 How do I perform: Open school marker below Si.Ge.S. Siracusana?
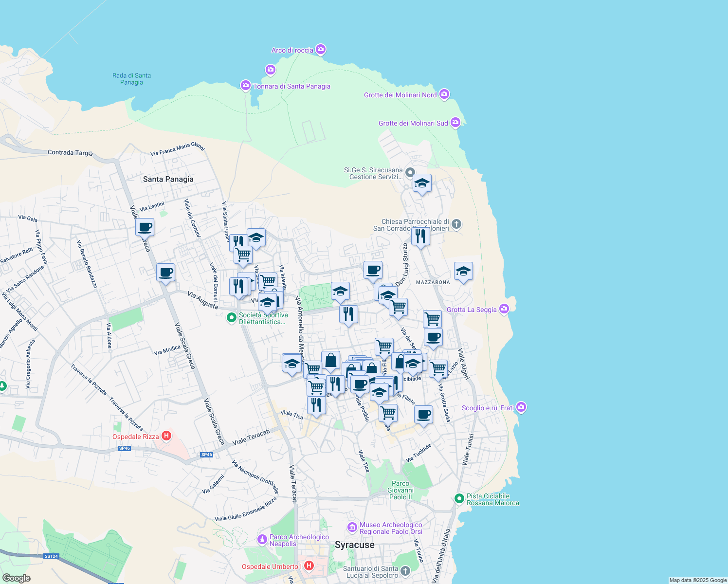421,184
